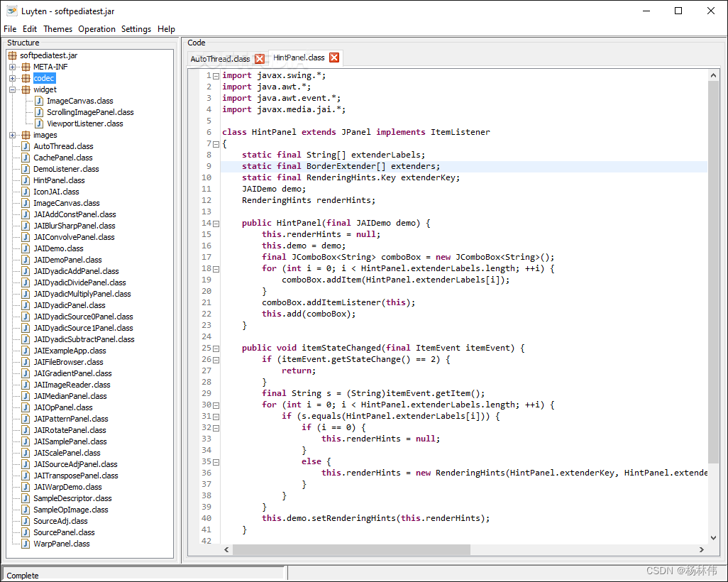Collapse the code fold at line 14
728x582 pixels.
[216, 223]
